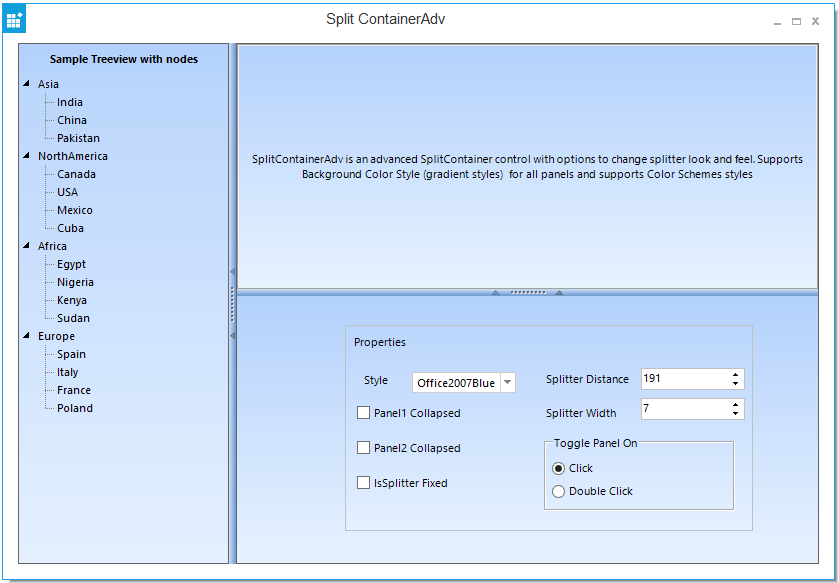Increase Splitter Distance with up arrow

point(736,375)
